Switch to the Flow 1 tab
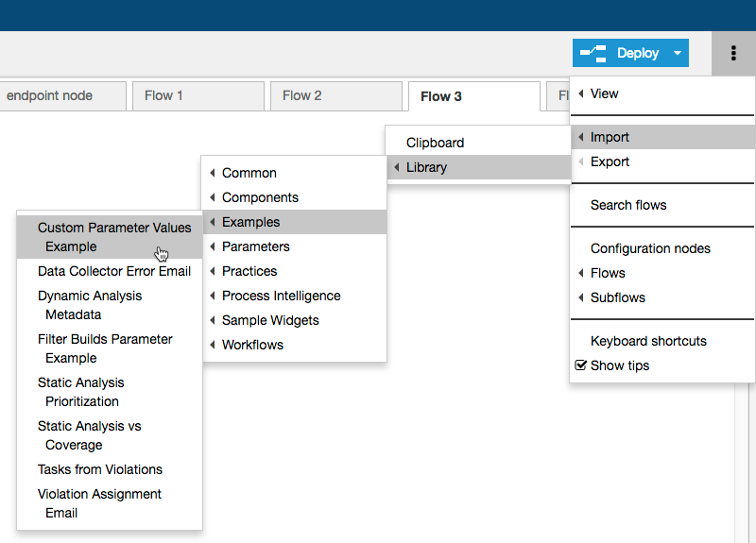Viewport: 756px width, 543px height. [x=198, y=96]
